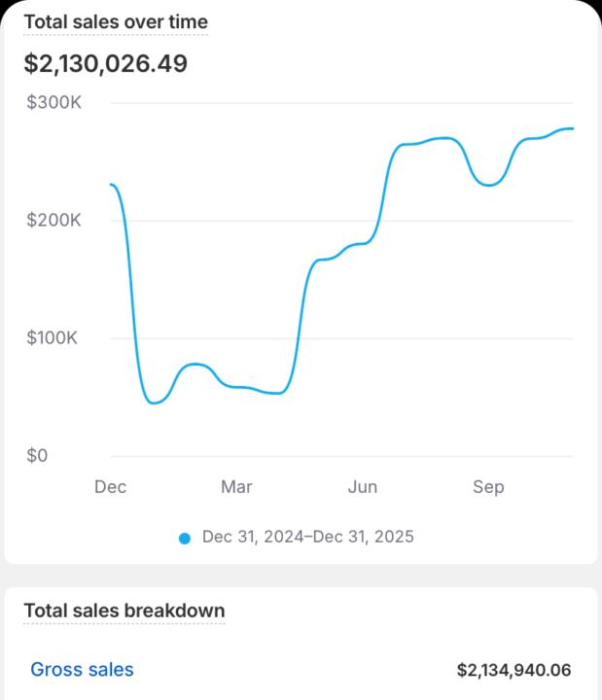
Task: Click the $100K y-axis label
Action: 55,338
